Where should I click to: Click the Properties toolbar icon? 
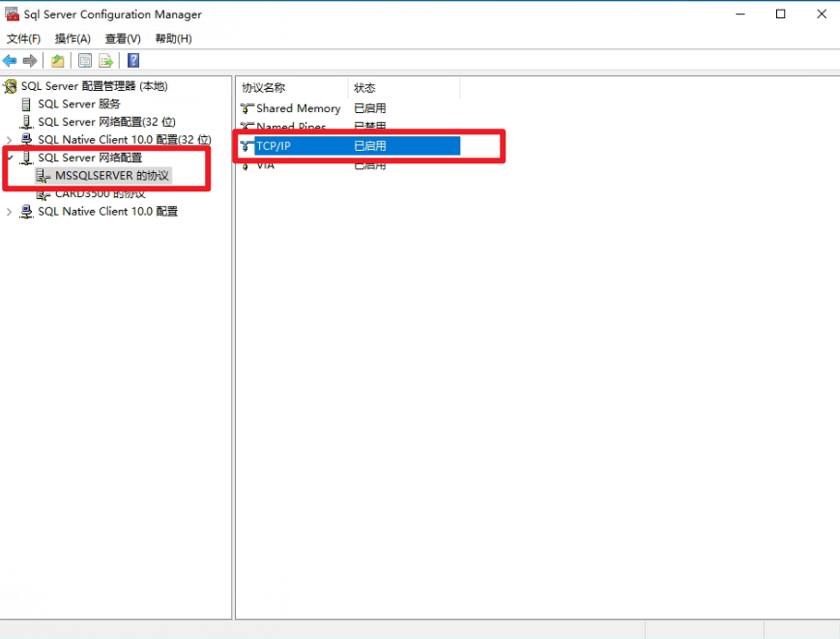85,61
